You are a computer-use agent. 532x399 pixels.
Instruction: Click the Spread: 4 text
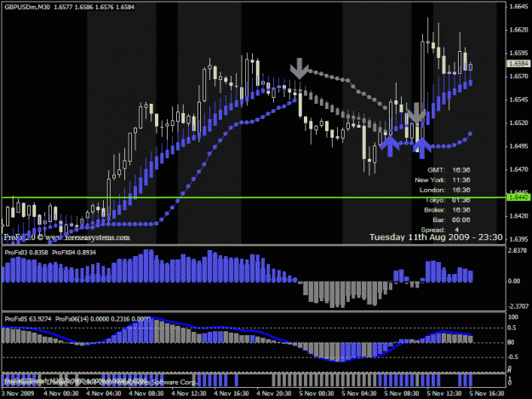(440, 230)
